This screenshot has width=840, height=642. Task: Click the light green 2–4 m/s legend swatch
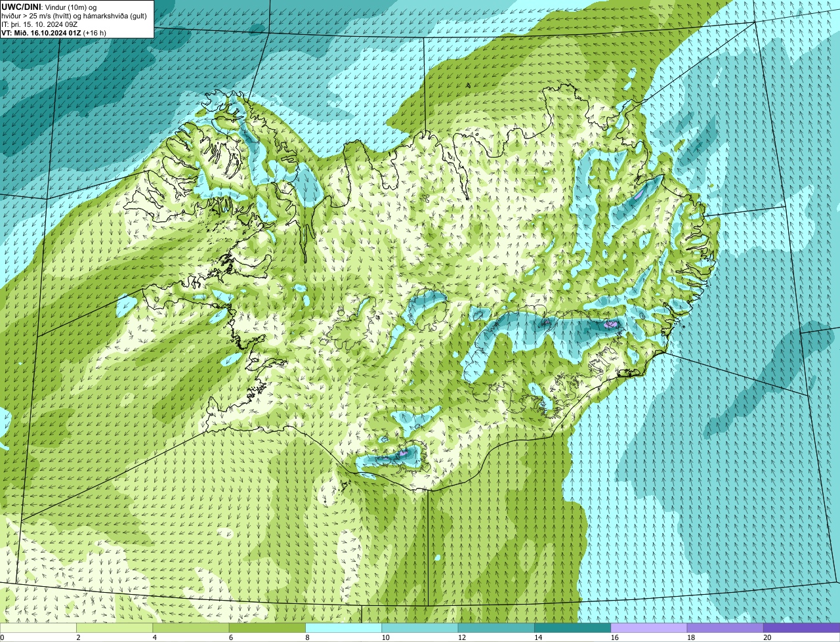pyautogui.click(x=115, y=628)
